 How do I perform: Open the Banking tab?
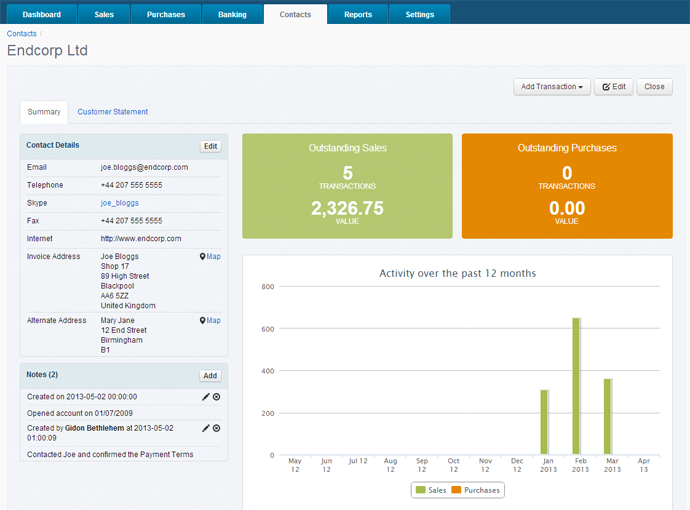pyautogui.click(x=232, y=15)
